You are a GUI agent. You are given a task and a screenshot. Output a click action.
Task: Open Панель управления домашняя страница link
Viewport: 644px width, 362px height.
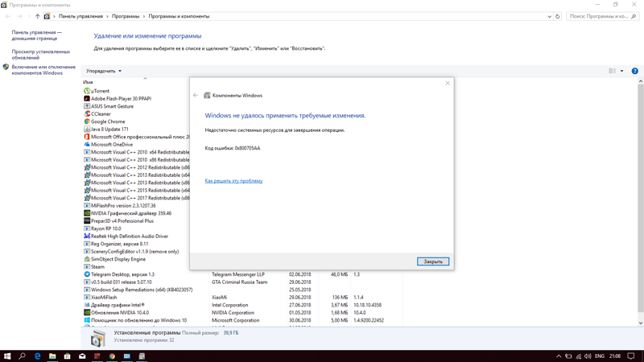tap(37, 35)
